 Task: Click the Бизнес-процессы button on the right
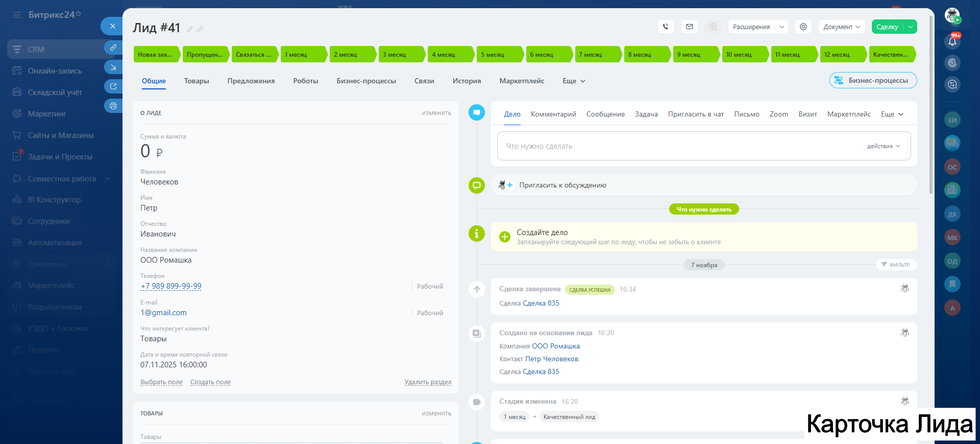click(873, 80)
